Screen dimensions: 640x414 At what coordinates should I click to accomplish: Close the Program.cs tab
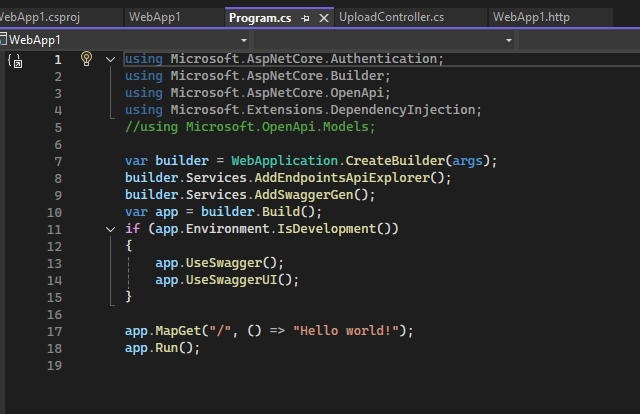tap(324, 18)
